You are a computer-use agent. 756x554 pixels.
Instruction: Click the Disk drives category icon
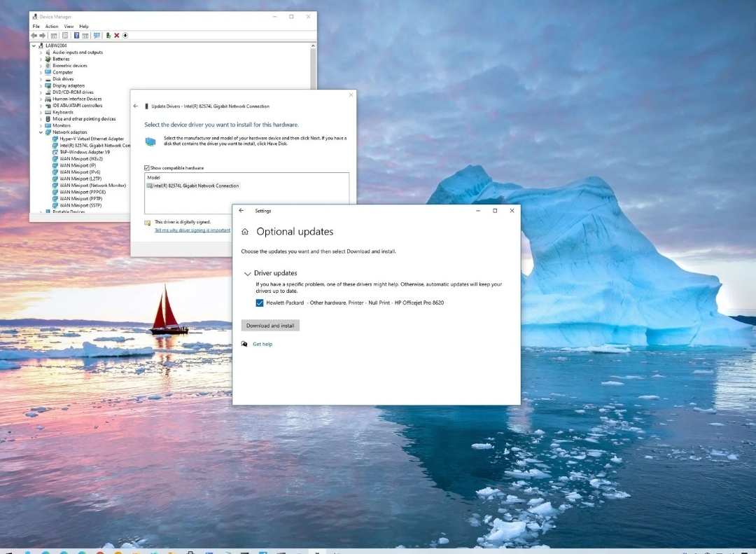click(48, 79)
